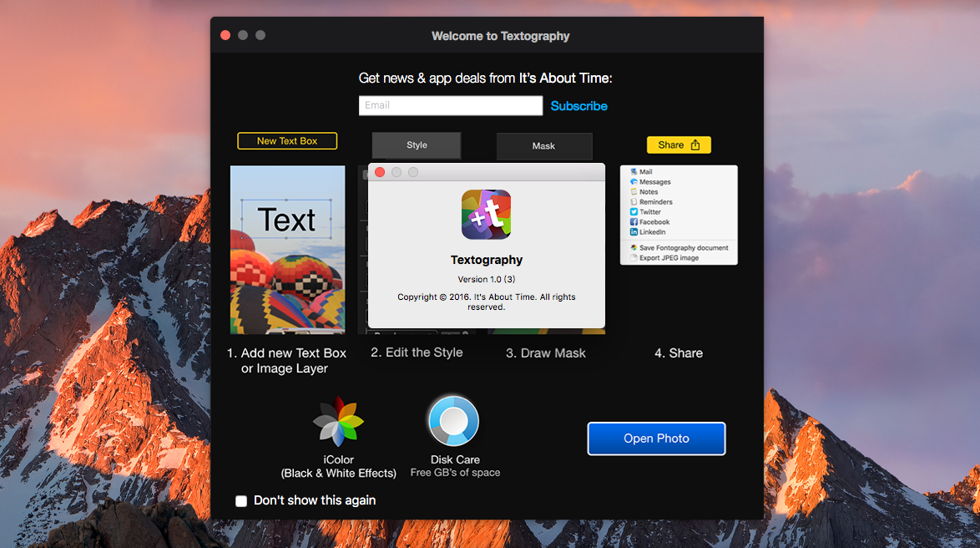The width and height of the screenshot is (980, 548).
Task: Open the Disk Care app icon
Action: click(454, 421)
